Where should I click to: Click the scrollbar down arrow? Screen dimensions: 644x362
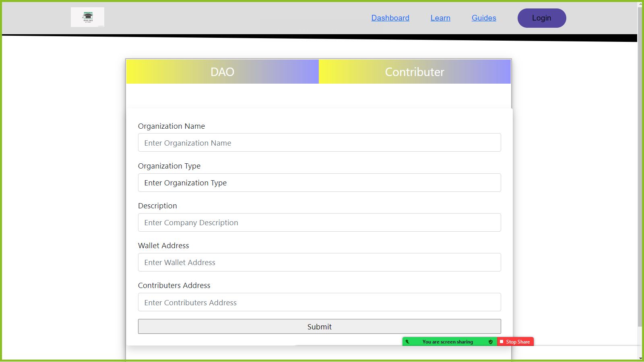(x=640, y=358)
